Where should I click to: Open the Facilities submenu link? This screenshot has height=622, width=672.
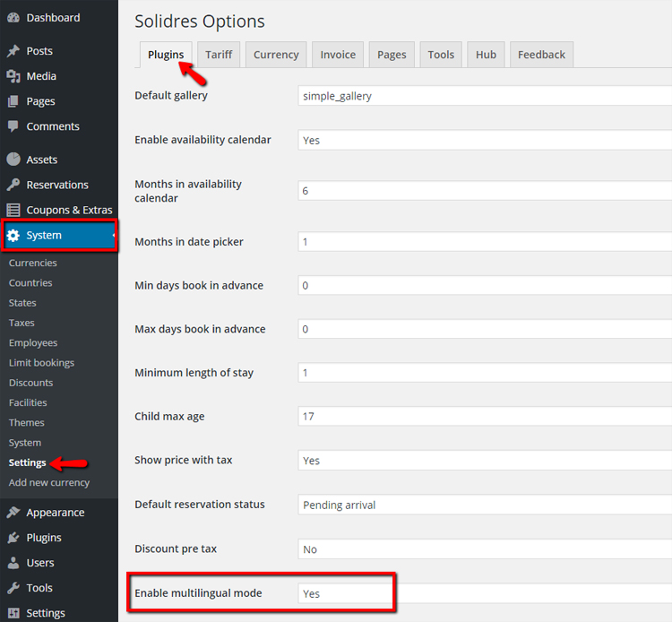(28, 403)
